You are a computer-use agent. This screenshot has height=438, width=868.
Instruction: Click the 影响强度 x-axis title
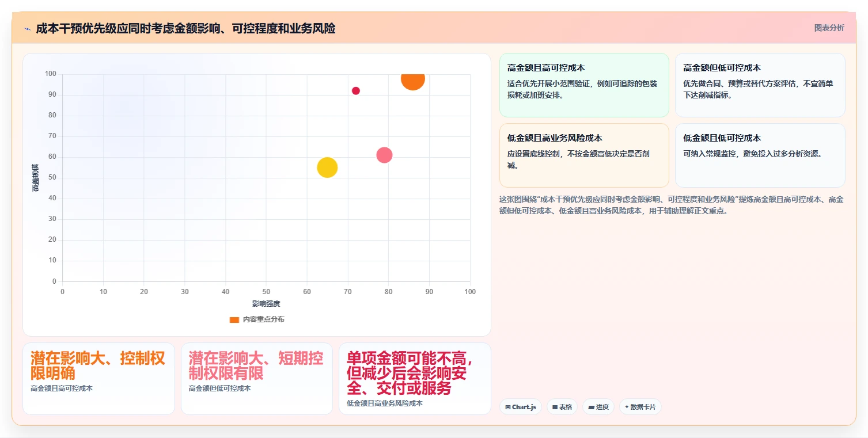pyautogui.click(x=266, y=303)
